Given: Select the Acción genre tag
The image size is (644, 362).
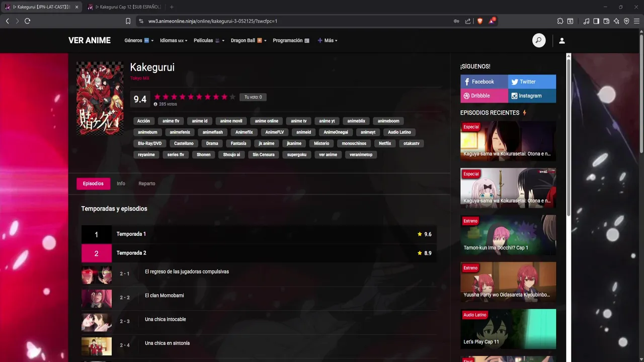Looking at the screenshot, I should (x=144, y=121).
